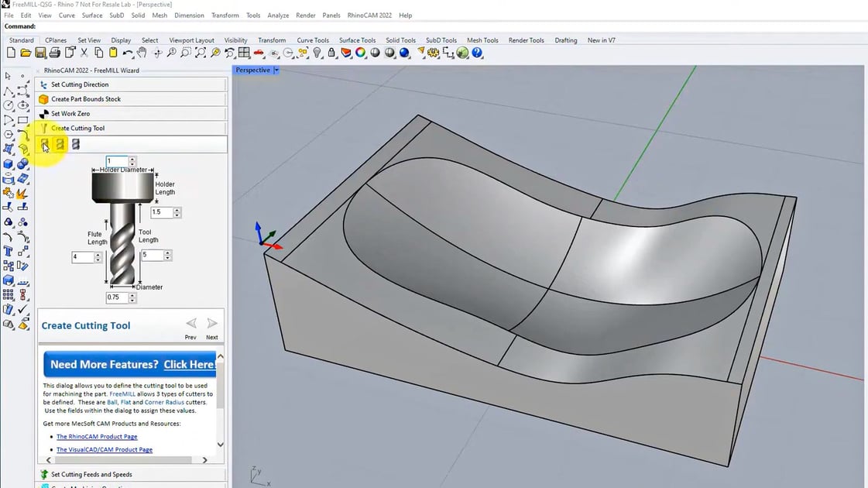Click the Next arrow in Create Cutting Tool
868x488 pixels.
[x=211, y=323]
